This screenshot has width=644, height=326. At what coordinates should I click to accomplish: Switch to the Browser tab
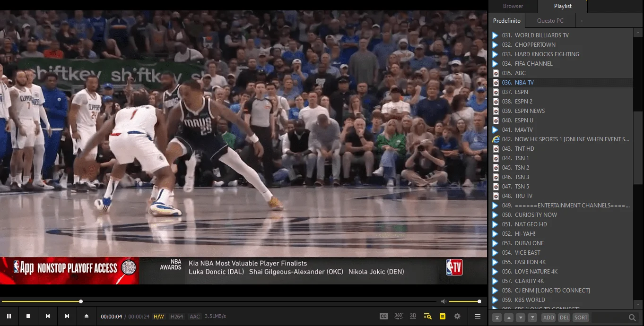(513, 6)
